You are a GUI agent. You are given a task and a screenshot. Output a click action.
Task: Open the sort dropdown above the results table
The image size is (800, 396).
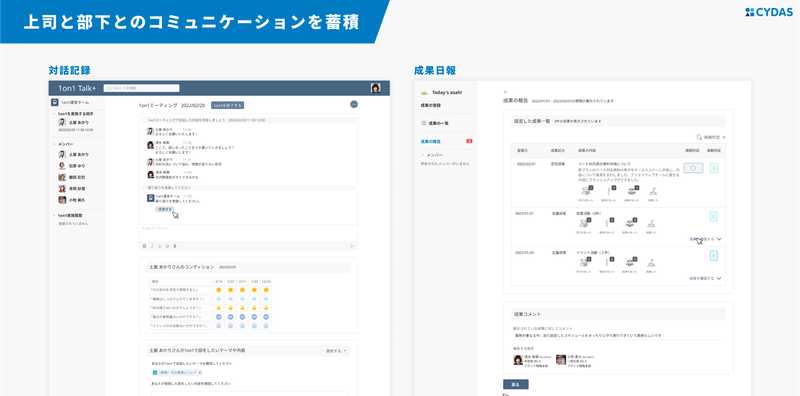coord(711,137)
